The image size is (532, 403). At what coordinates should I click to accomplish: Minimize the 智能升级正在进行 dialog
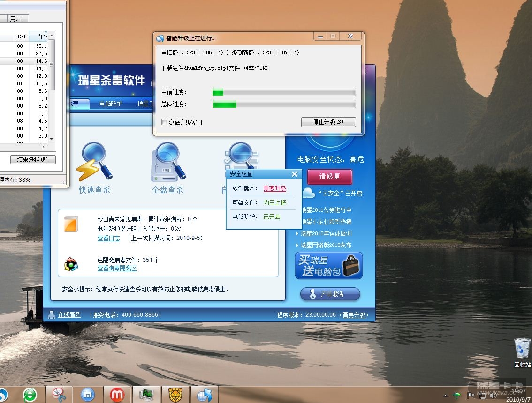pos(320,37)
